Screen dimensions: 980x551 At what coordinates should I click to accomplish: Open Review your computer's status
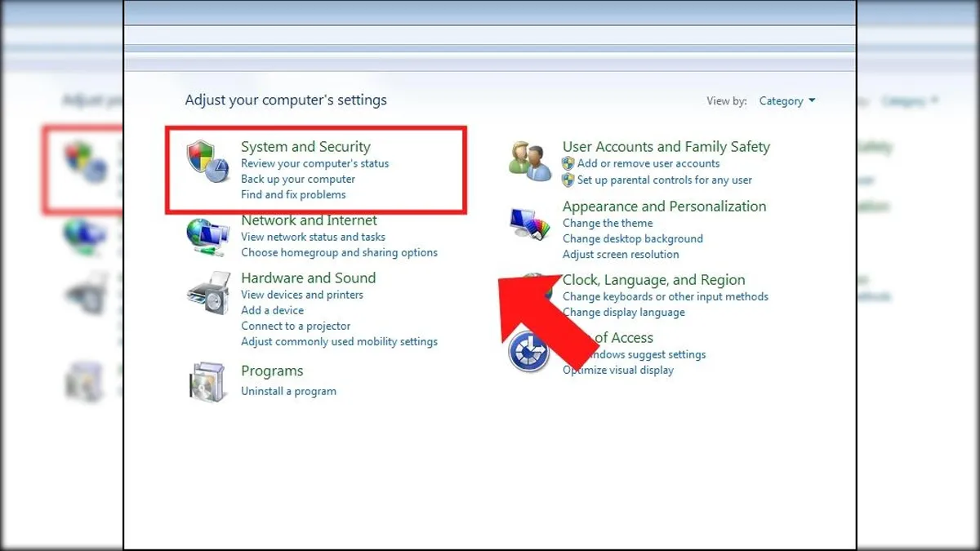tap(314, 163)
